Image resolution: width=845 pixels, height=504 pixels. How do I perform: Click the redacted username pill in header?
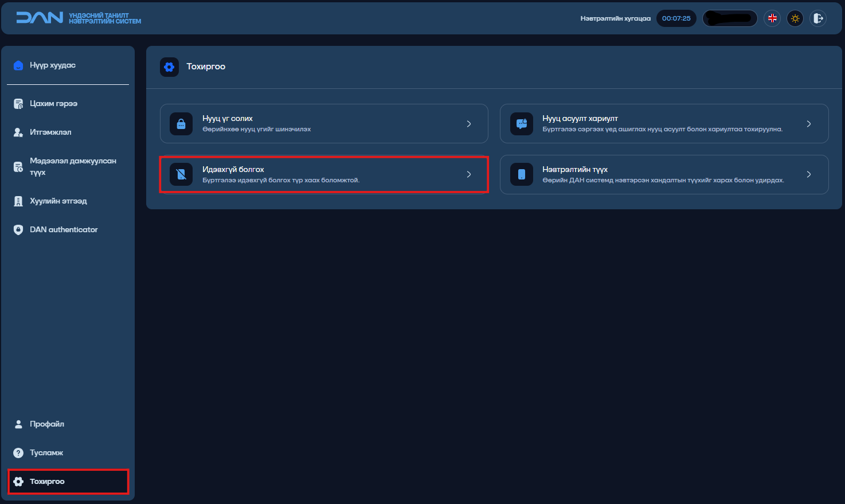[x=730, y=18]
